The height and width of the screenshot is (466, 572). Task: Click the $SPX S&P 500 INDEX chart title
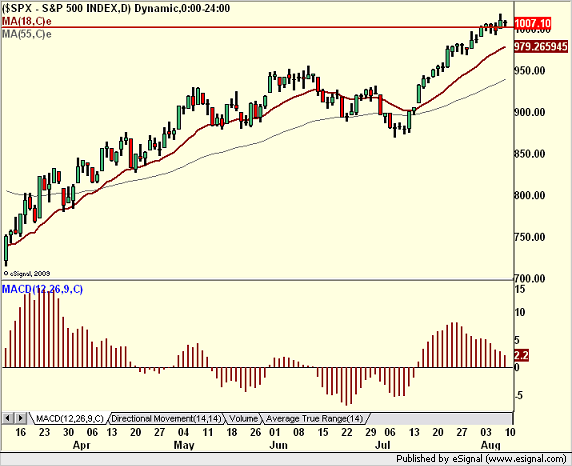(116, 8)
